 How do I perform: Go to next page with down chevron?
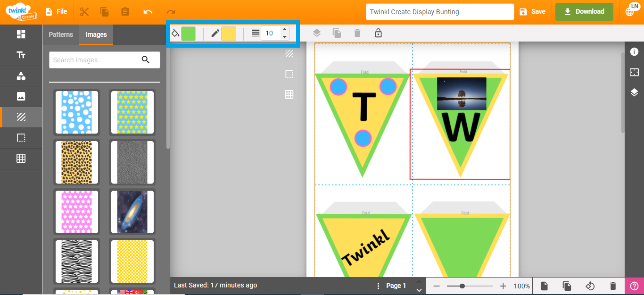419,290
